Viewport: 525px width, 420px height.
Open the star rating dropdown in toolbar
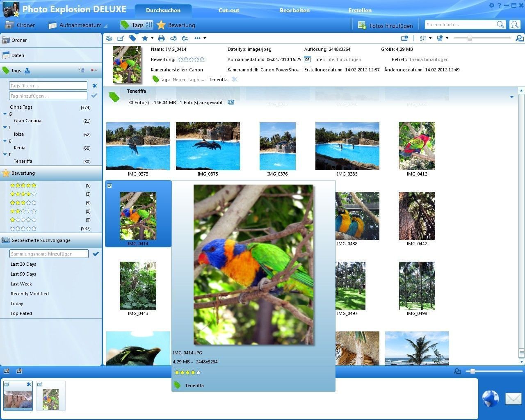coord(152,38)
